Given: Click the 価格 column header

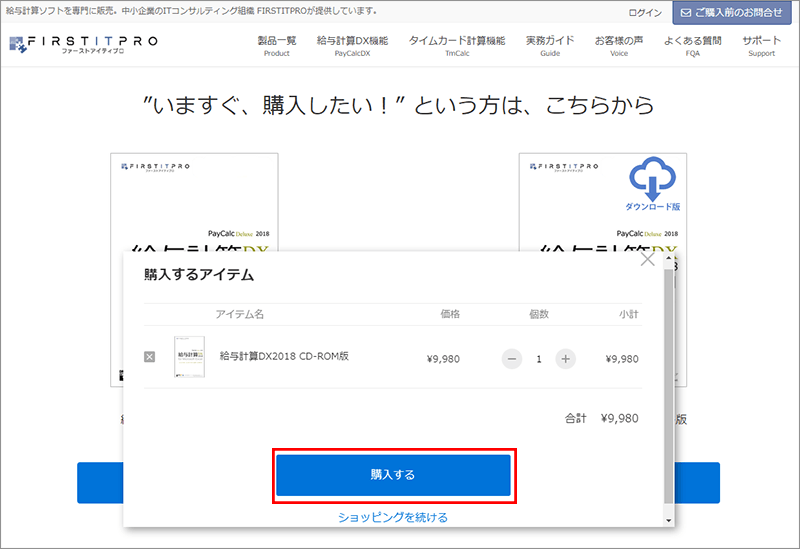Looking at the screenshot, I should click(450, 314).
